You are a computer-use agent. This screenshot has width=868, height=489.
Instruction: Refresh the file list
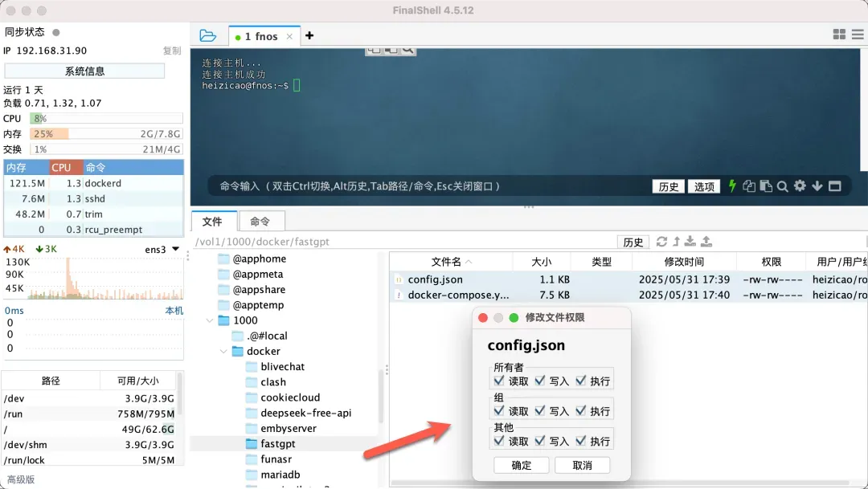click(x=661, y=242)
